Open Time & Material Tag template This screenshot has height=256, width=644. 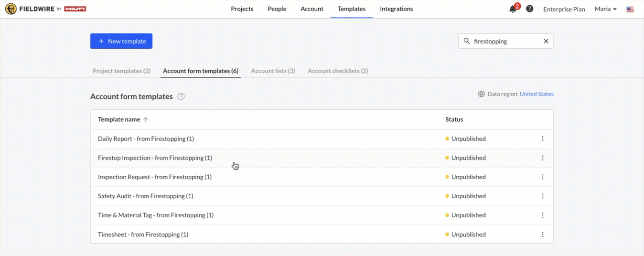(x=156, y=215)
